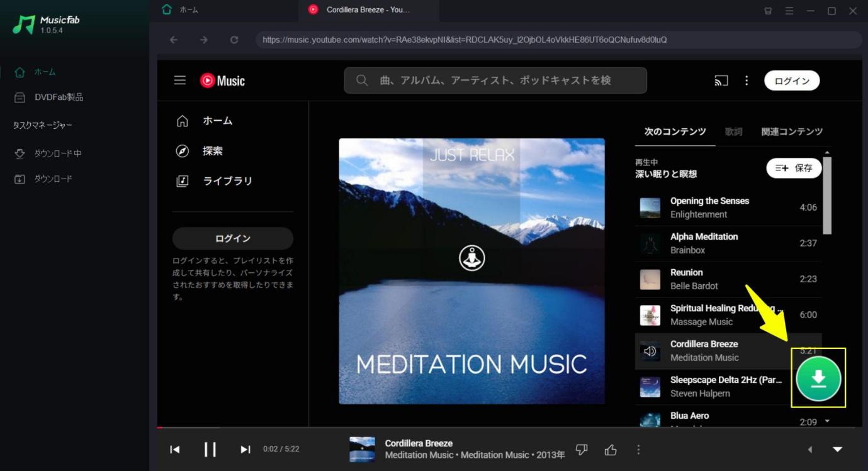Play Opening the Senses from the queue
The height and width of the screenshot is (471, 868).
728,208
